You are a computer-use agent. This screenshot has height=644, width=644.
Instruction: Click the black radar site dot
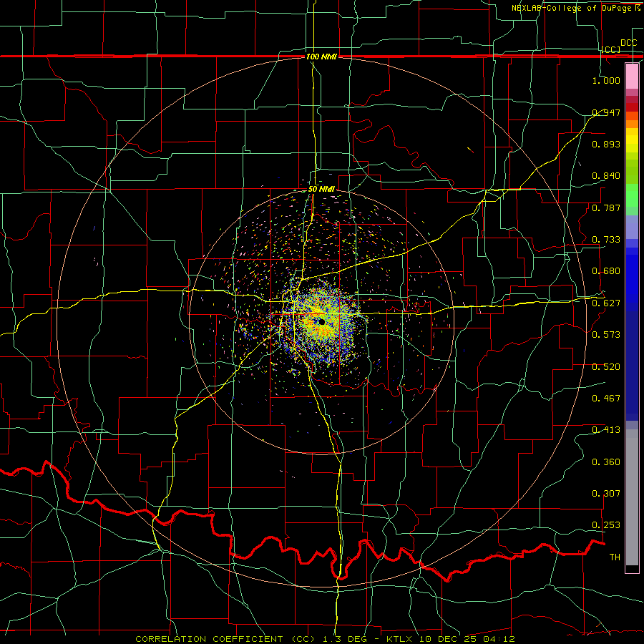tap(322, 323)
